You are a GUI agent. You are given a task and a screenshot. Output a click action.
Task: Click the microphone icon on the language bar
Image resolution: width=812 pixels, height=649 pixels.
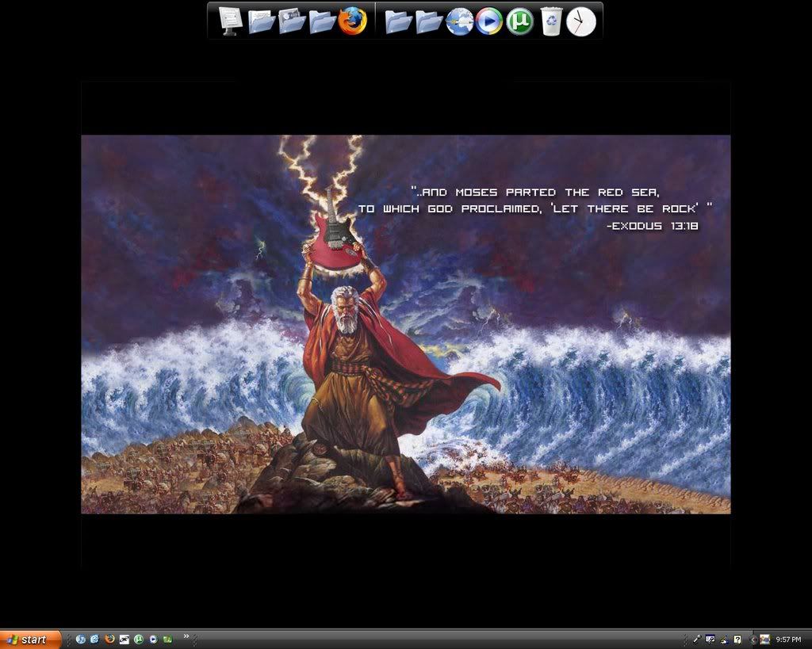[697, 639]
